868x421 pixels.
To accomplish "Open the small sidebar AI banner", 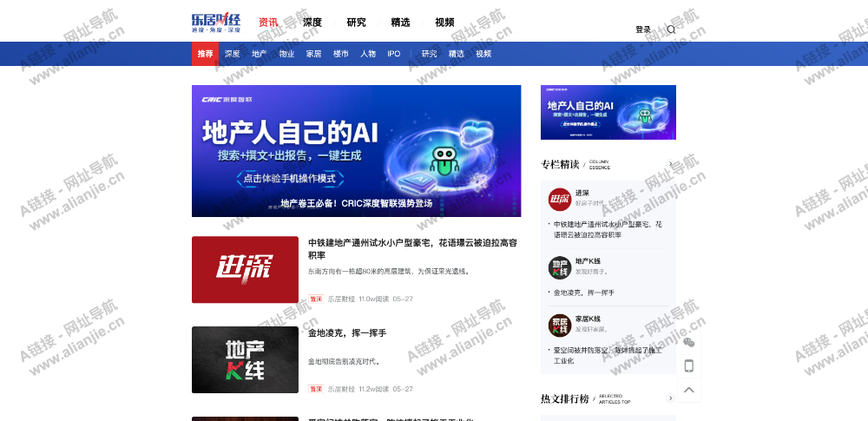I will click(608, 113).
